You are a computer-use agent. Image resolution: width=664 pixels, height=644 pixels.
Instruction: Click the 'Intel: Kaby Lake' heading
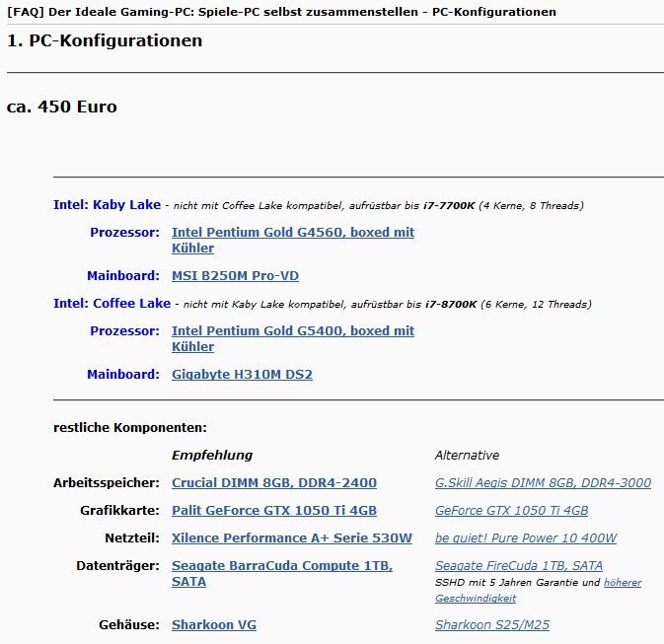107,205
